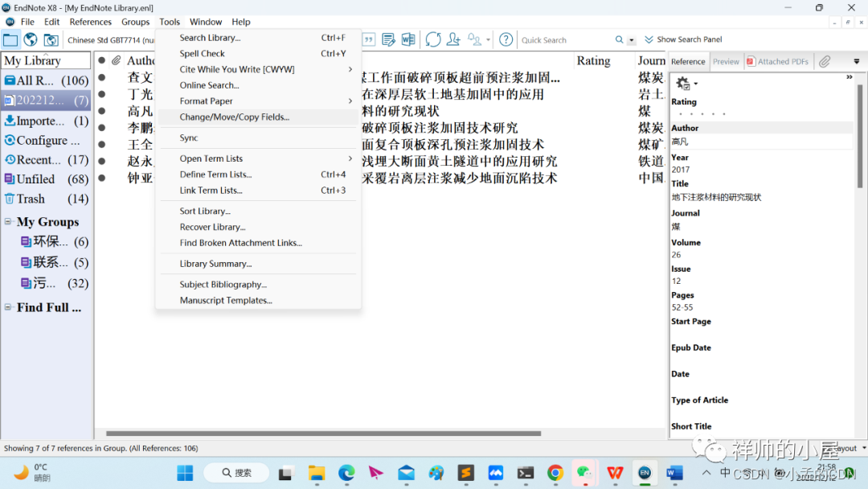The image size is (868, 489).
Task: Open Google Chrome from the taskbar
Action: click(555, 473)
